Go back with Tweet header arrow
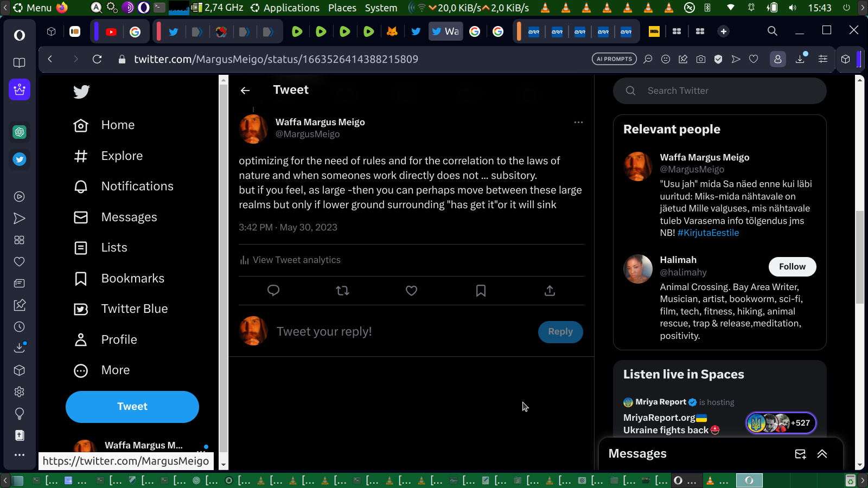This screenshot has height=488, width=868. click(x=245, y=91)
